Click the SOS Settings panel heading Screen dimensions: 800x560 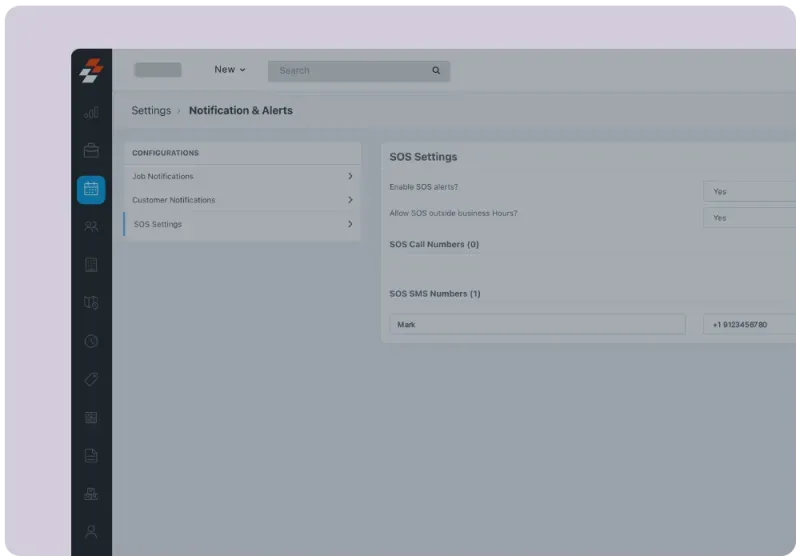pyautogui.click(x=423, y=157)
